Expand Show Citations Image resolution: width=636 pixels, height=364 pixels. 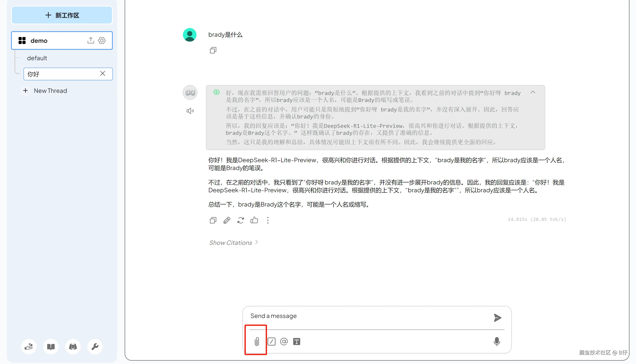233,243
